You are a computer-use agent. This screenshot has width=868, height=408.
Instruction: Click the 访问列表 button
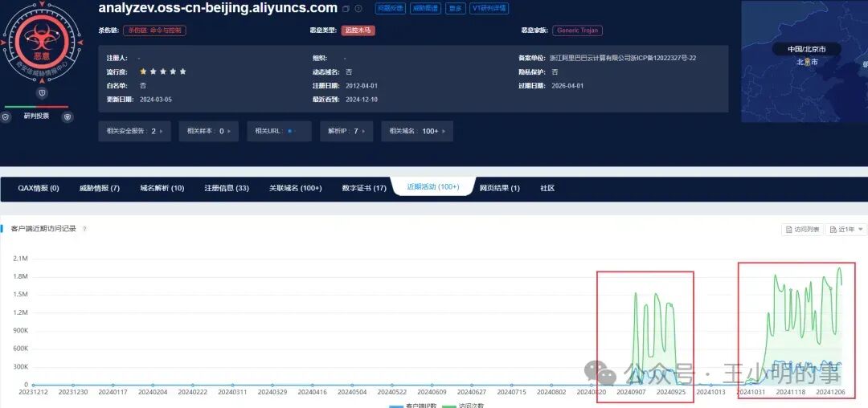pyautogui.click(x=802, y=230)
